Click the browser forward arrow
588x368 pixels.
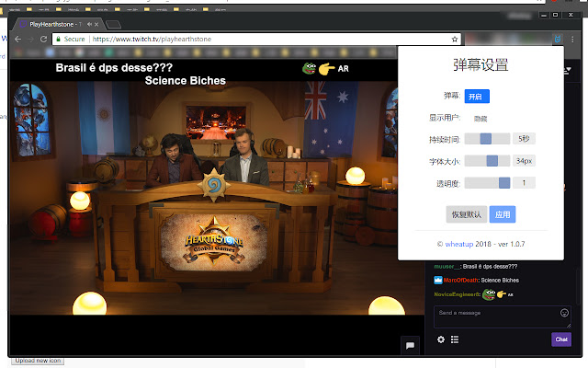click(30, 39)
